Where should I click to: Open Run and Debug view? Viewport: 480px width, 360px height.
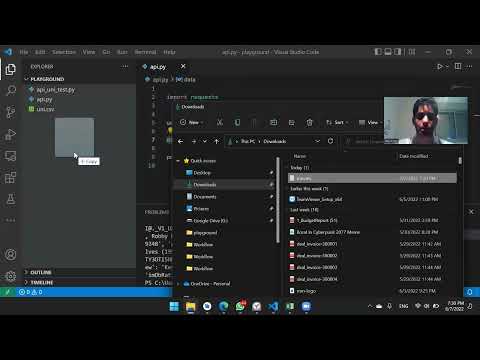10,134
